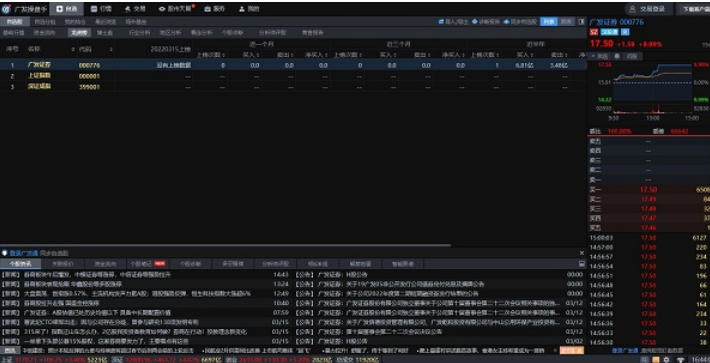Sort by the 代码 column header

coord(85,48)
